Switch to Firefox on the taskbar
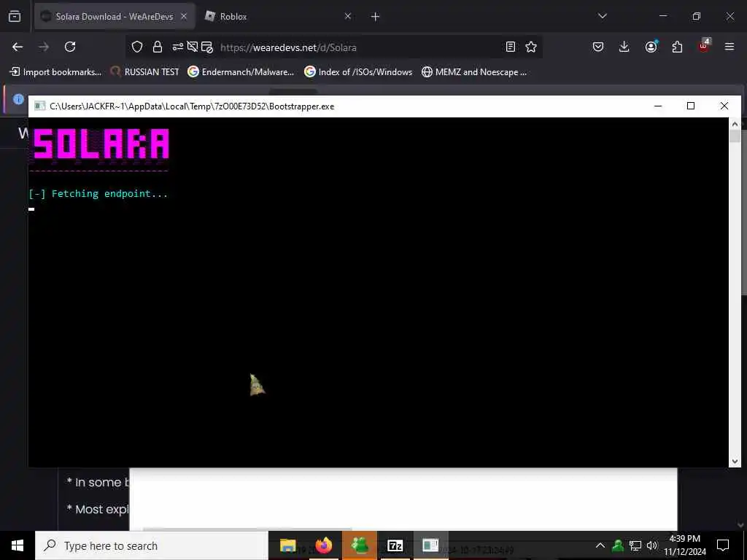 click(x=323, y=545)
